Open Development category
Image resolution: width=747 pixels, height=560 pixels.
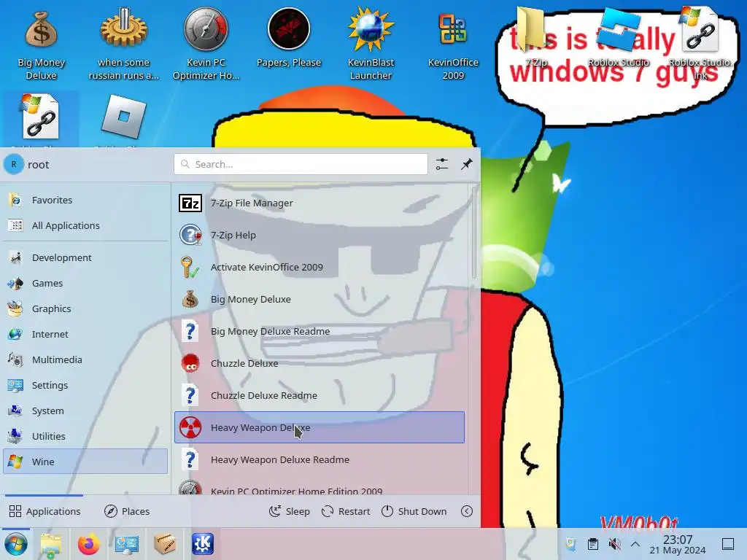85,257
